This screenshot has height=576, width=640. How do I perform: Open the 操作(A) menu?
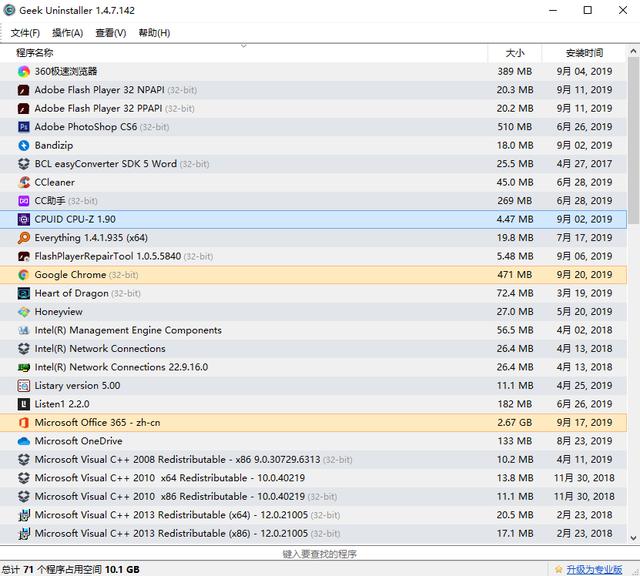pos(67,33)
